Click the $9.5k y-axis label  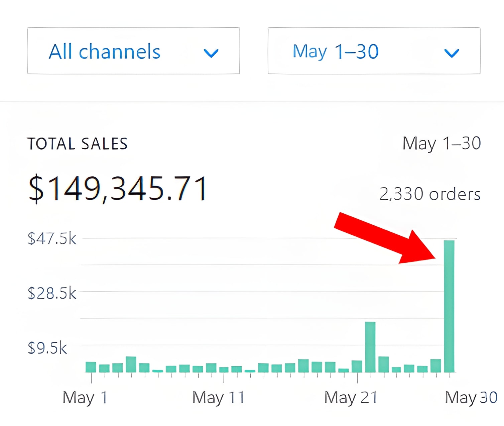[x=47, y=348]
